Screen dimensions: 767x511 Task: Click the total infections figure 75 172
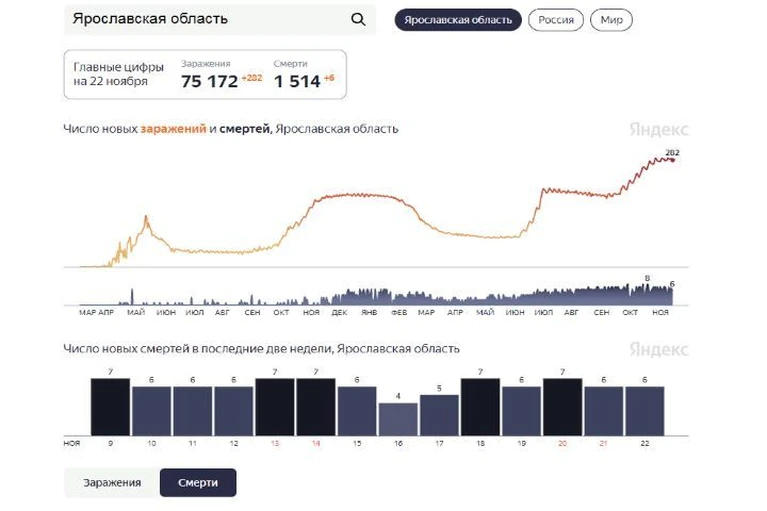[209, 82]
